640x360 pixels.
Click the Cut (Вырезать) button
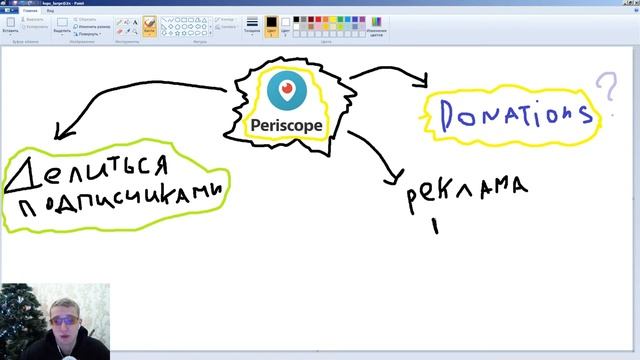tap(33, 19)
